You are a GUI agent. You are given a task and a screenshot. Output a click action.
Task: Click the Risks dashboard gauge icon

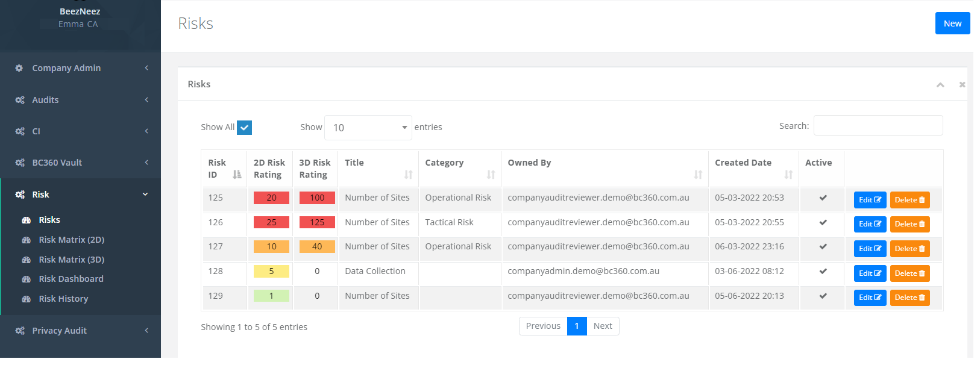pos(27,220)
